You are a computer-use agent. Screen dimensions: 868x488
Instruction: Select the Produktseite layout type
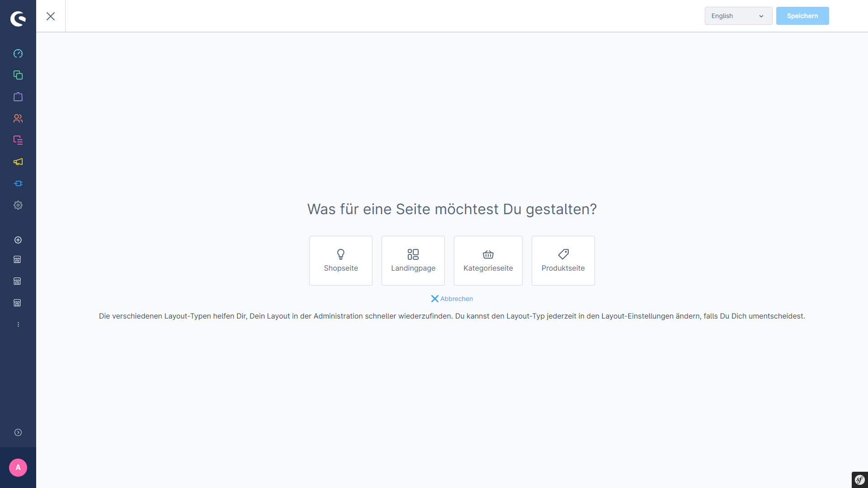coord(563,260)
